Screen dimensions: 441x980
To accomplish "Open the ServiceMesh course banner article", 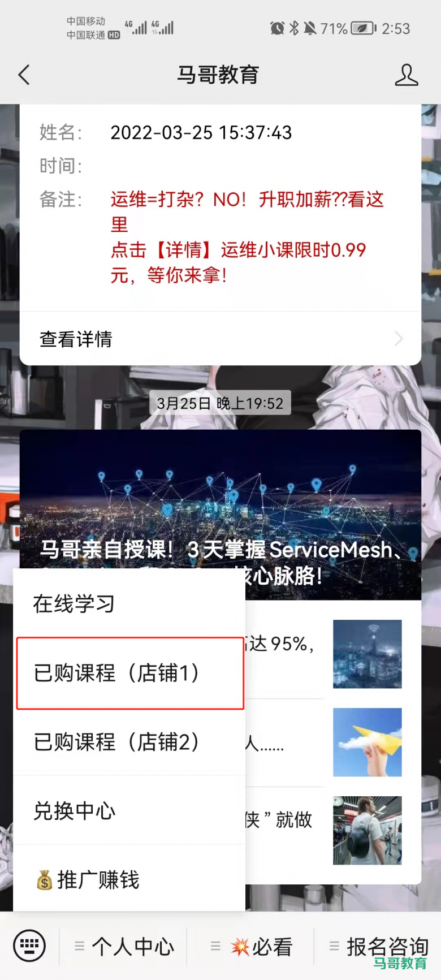I will click(220, 515).
